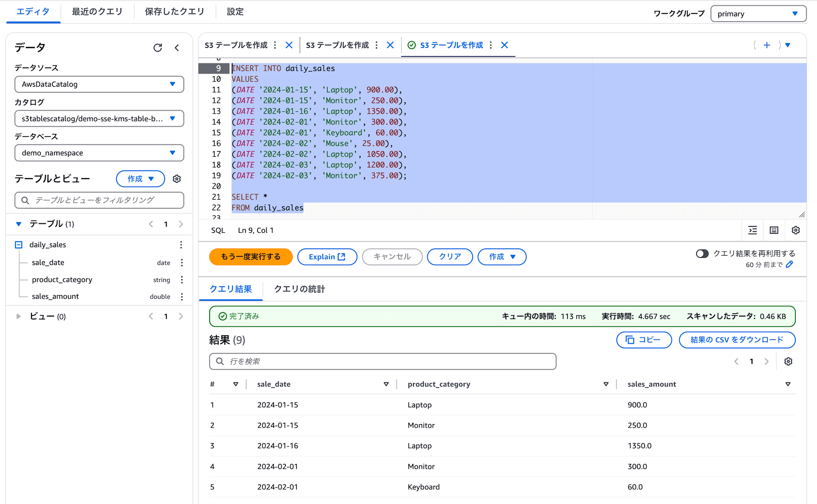Screen dimensions: 817x504
Task: Open options menu for sales_amount column
Action: coord(182,297)
